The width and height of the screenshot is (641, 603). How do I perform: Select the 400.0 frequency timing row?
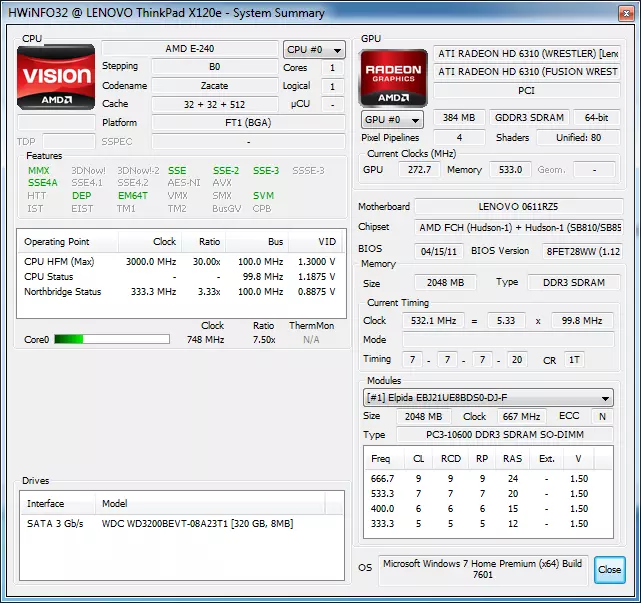click(x=489, y=509)
